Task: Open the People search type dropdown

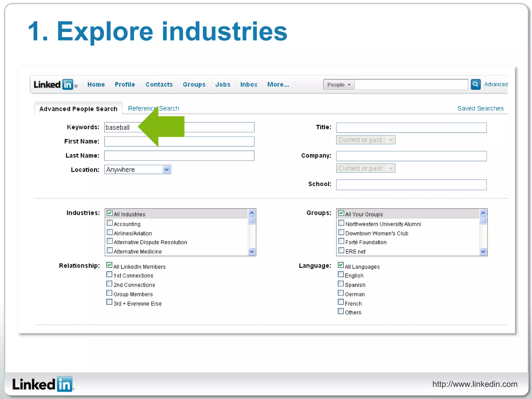Action: click(x=339, y=85)
